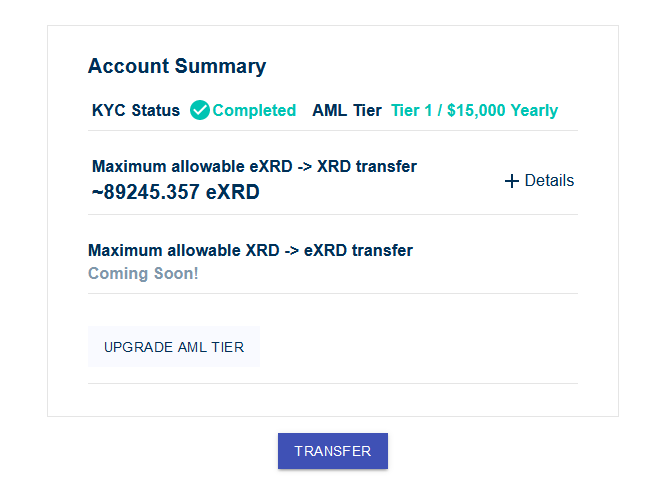648x504 pixels.
Task: Click the word Status beside KYC
Action: coord(156,110)
